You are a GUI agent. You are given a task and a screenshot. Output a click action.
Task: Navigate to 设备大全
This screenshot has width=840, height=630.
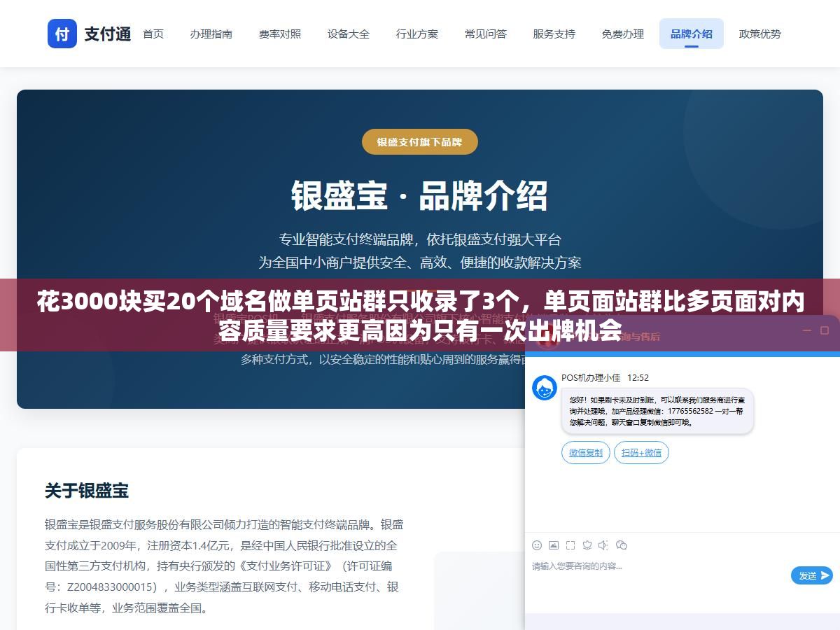(348, 34)
